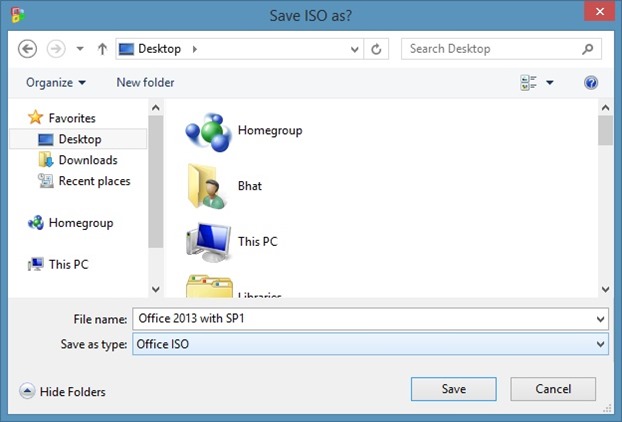Select This PC label in file list
Screen dimensions: 622x422
coord(257,242)
